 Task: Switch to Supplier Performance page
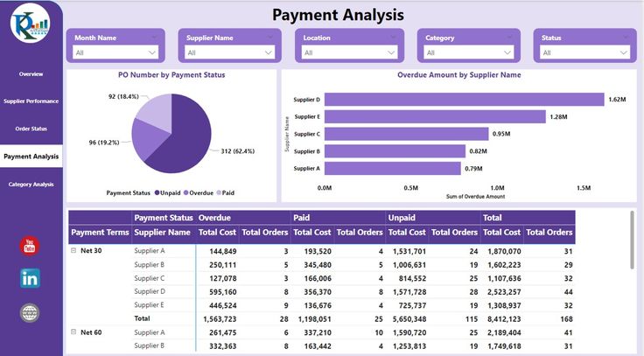[x=31, y=101]
